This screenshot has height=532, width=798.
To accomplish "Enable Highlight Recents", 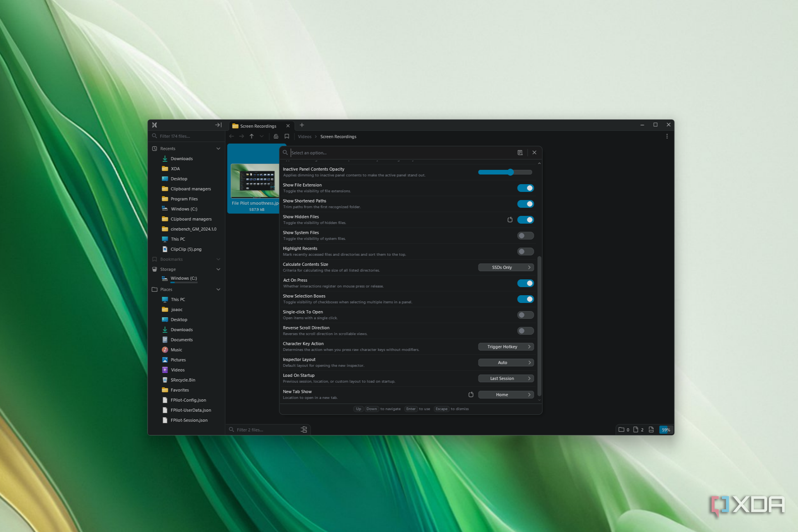I will pos(525,251).
